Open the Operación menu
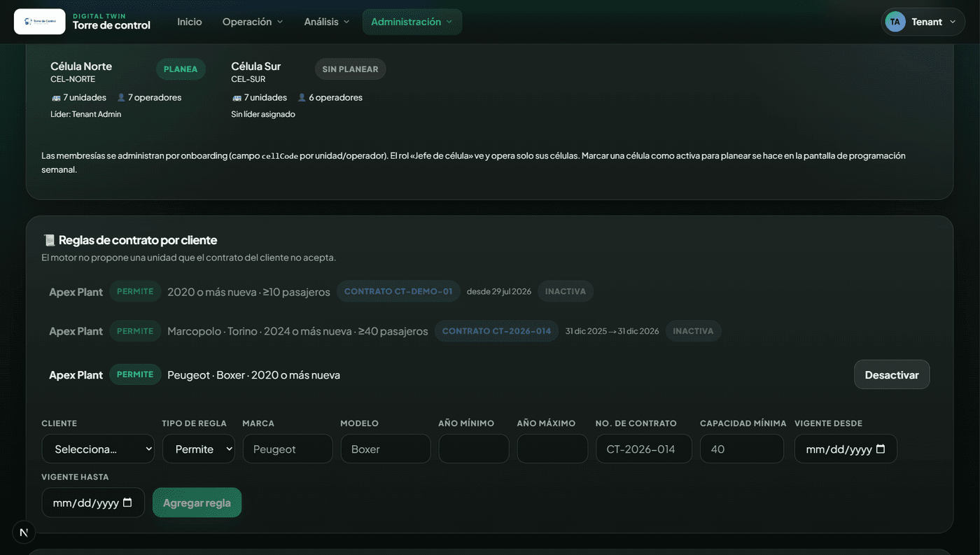 click(x=253, y=22)
